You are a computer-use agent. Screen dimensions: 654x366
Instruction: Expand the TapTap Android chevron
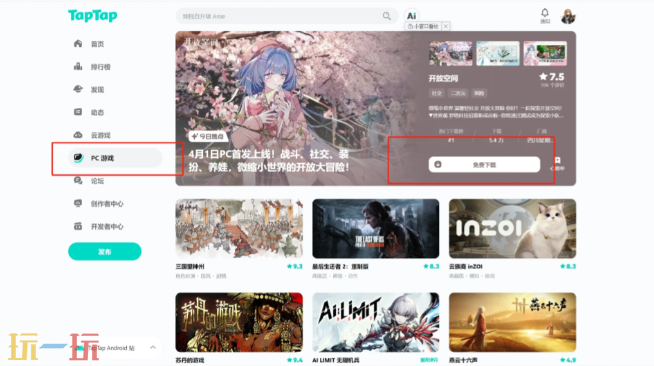click(x=153, y=347)
